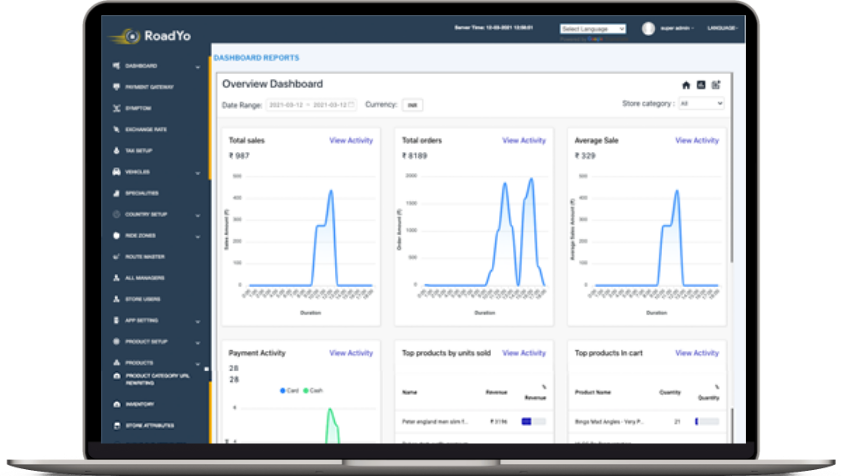The height and width of the screenshot is (476, 841).
Task: Click the home icon in Overview Dashboard
Action: pyautogui.click(x=686, y=85)
